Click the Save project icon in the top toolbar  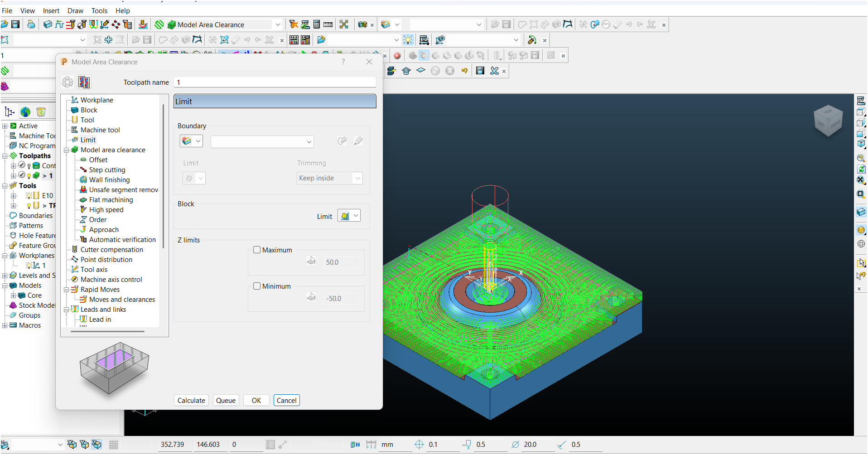(15, 24)
